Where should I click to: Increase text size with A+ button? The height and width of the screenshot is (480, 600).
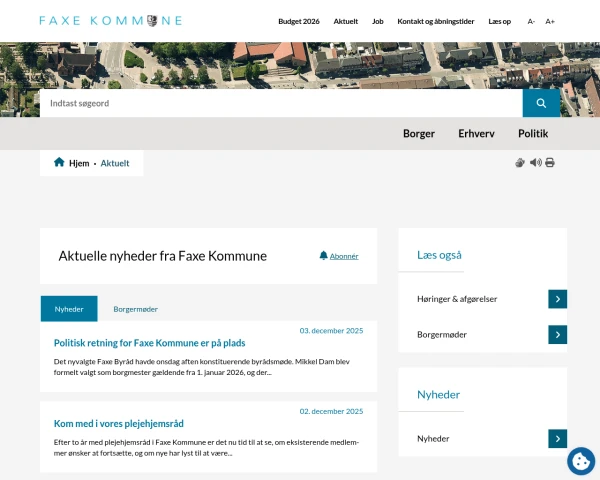tap(550, 21)
